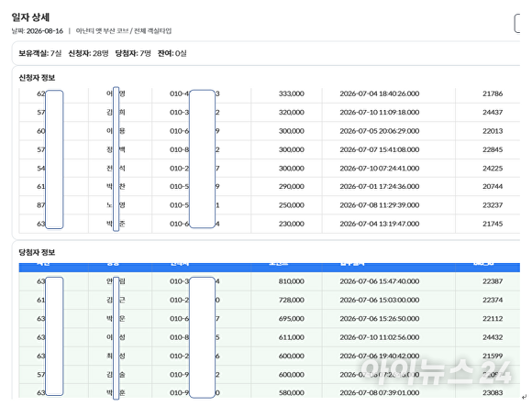Select the applicant row with ID 23237
Screen dimensions: 532x406
click(x=270, y=205)
